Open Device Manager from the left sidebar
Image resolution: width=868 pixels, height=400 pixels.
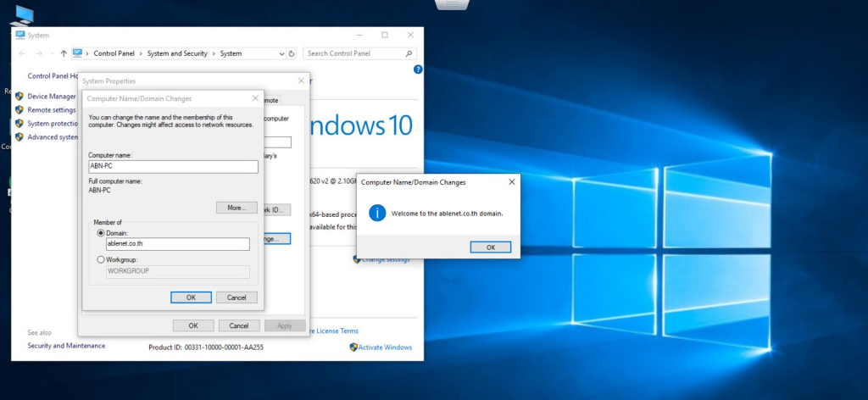tap(51, 97)
